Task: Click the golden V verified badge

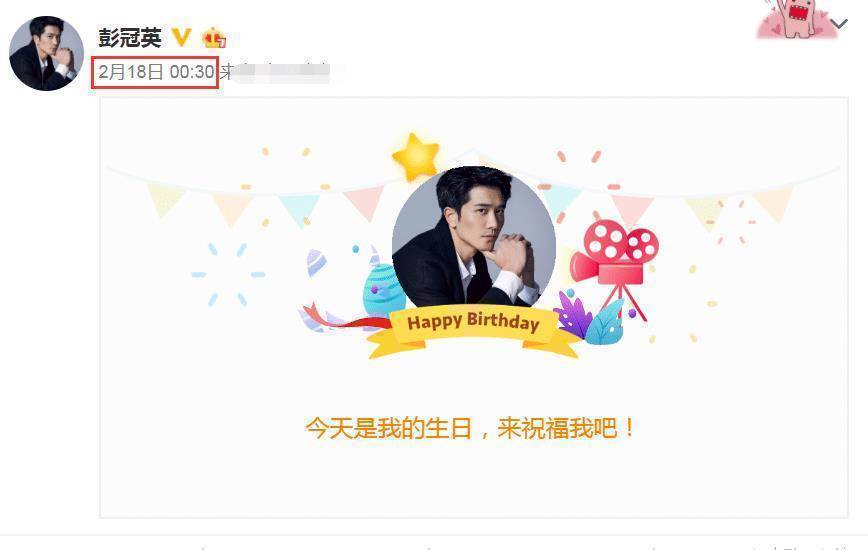Action: pyautogui.click(x=181, y=38)
